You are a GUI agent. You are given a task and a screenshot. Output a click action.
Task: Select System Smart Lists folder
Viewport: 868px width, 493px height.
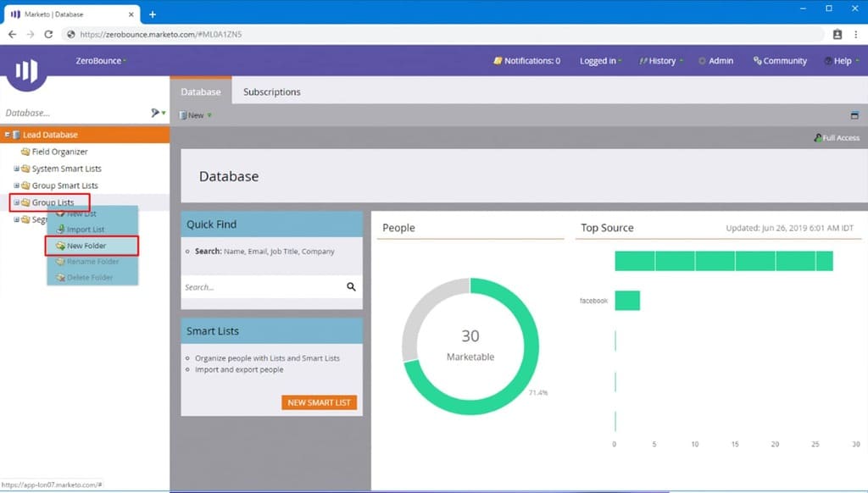[x=66, y=169]
